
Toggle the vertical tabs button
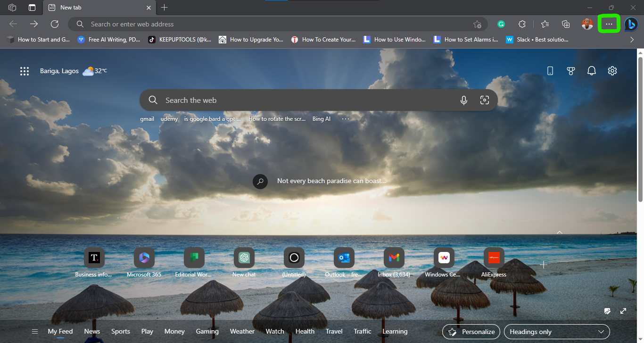[x=32, y=8]
